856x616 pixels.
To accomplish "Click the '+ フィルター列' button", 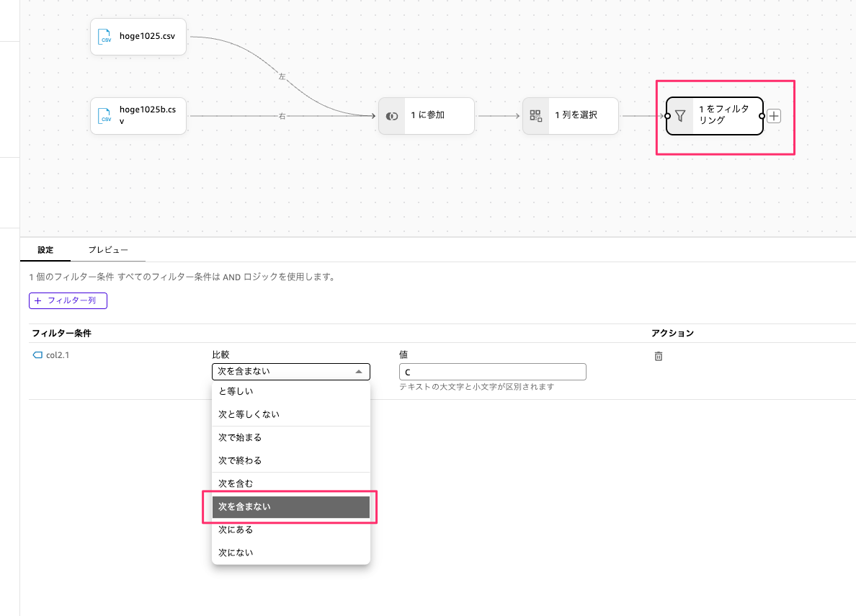I will tap(68, 300).
